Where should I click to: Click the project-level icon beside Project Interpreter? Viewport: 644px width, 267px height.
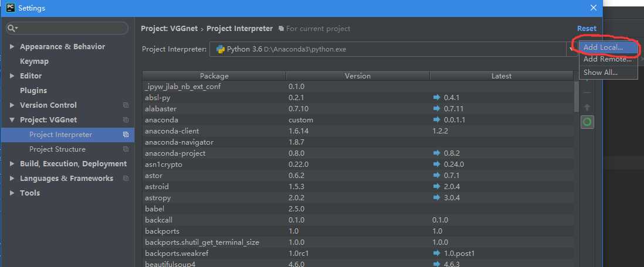pos(126,135)
